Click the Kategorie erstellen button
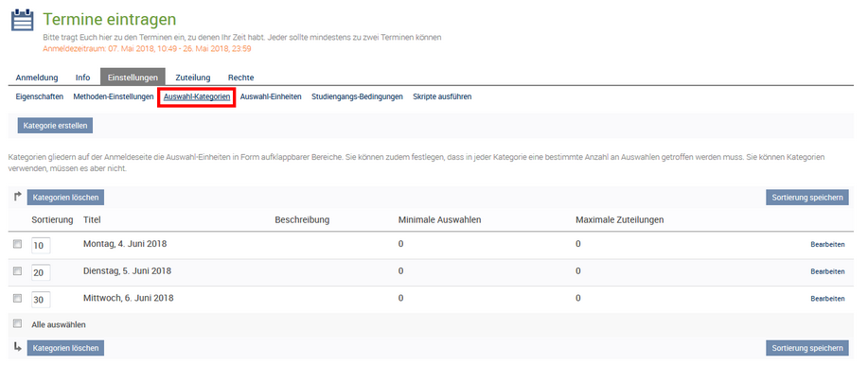868x382 pixels. point(55,126)
